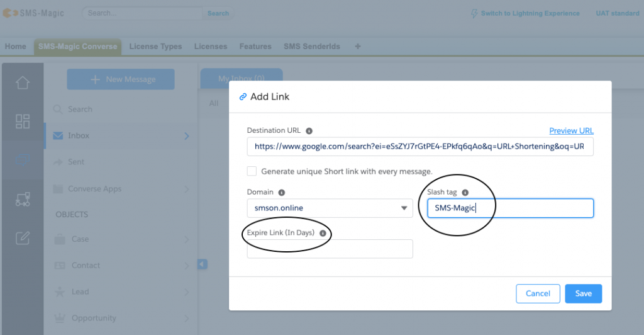
Task: Click the Cancel button
Action: click(x=538, y=293)
